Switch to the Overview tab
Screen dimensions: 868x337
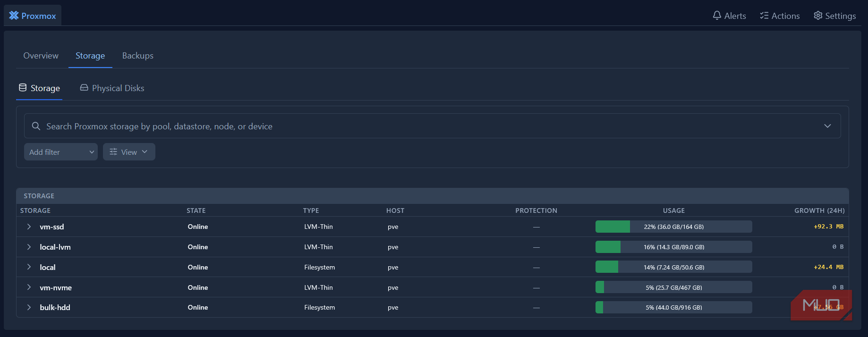coord(41,56)
